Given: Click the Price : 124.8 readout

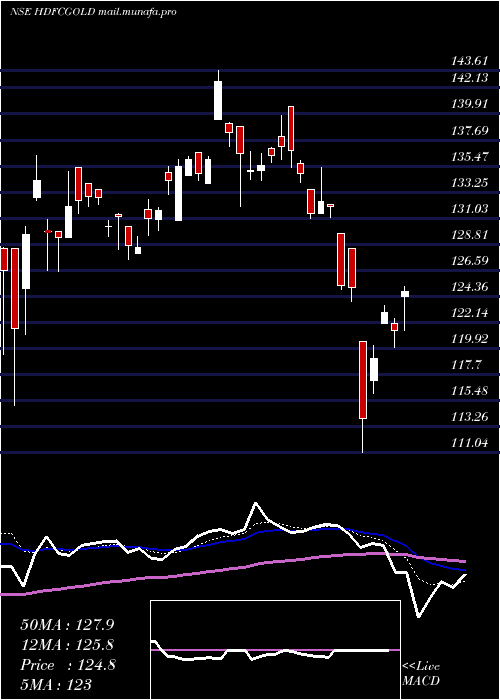Looking at the screenshot, I should tap(67, 665).
